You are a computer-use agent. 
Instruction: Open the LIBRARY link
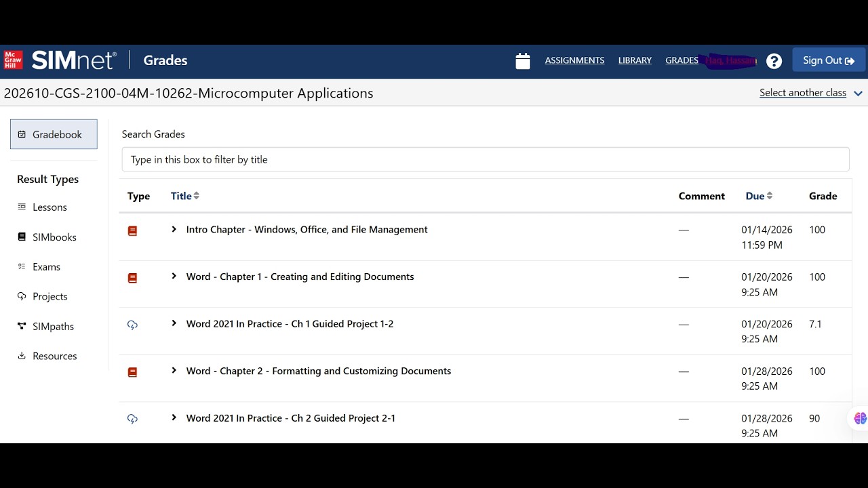click(635, 60)
